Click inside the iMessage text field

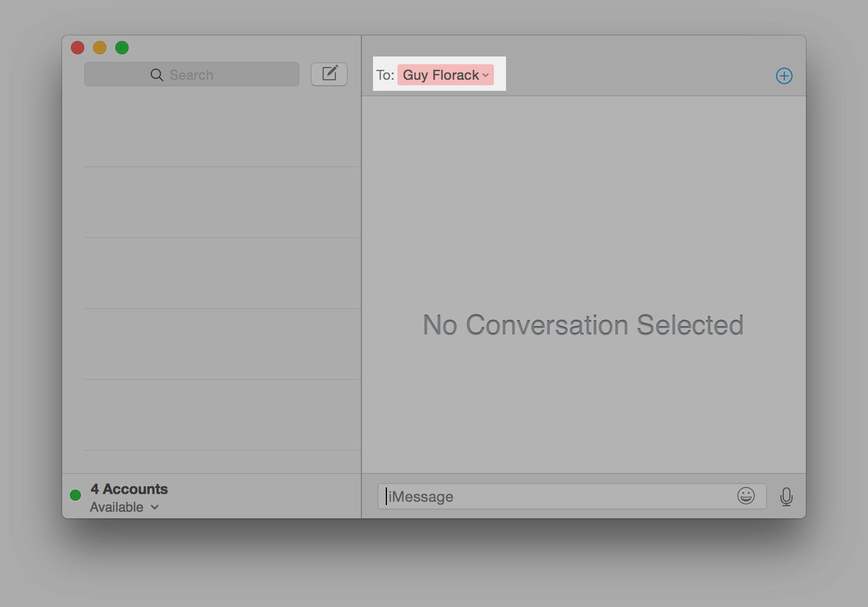pyautogui.click(x=554, y=497)
